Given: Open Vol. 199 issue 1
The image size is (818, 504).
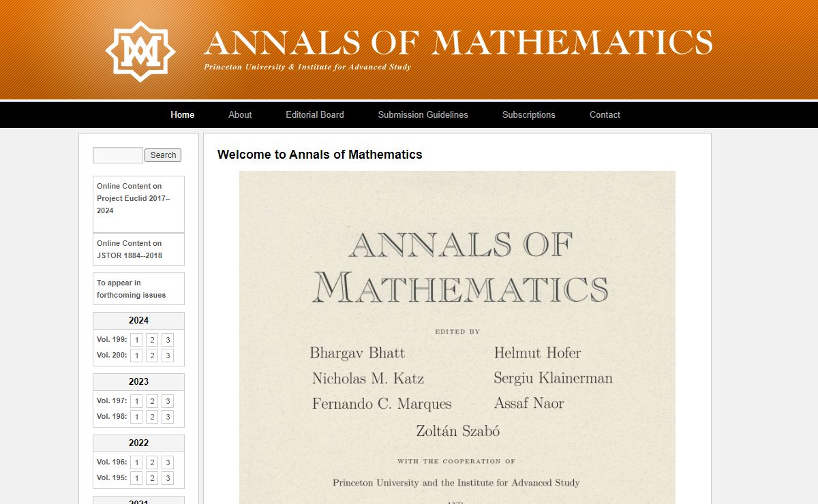Looking at the screenshot, I should (136, 340).
